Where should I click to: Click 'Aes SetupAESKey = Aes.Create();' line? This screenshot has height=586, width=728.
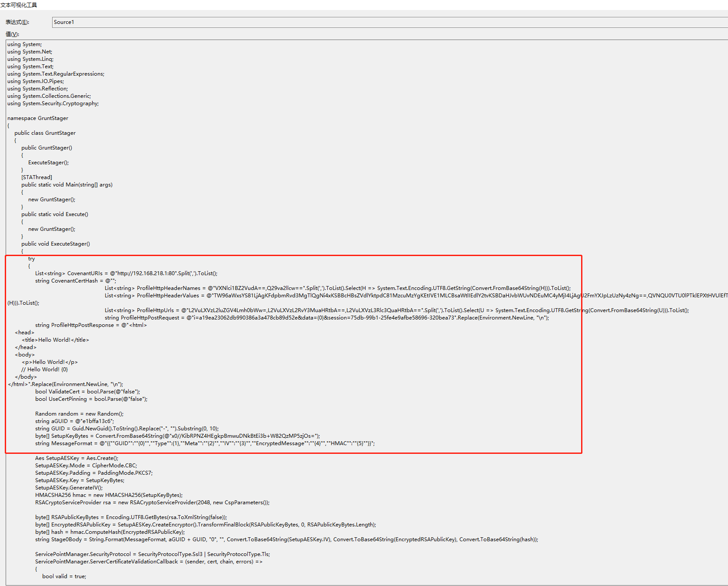(77, 458)
